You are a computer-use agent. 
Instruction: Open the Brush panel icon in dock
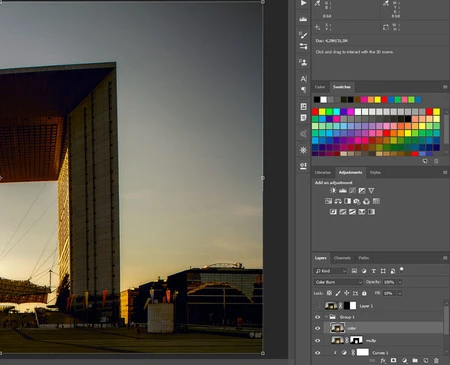[x=303, y=35]
